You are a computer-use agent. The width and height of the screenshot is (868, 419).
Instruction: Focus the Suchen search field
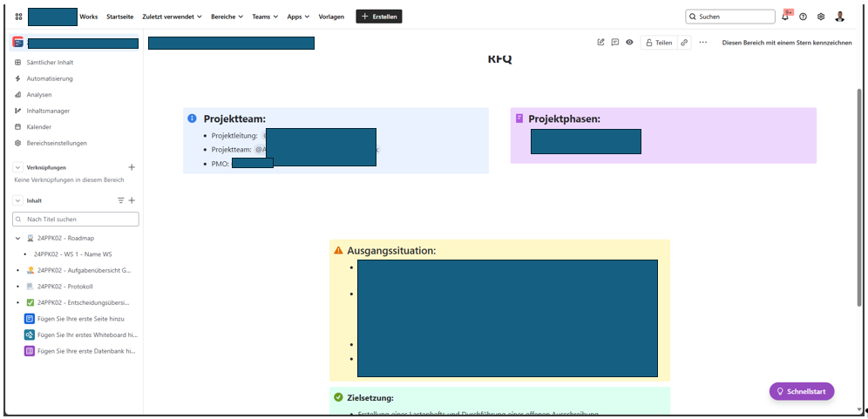point(730,17)
